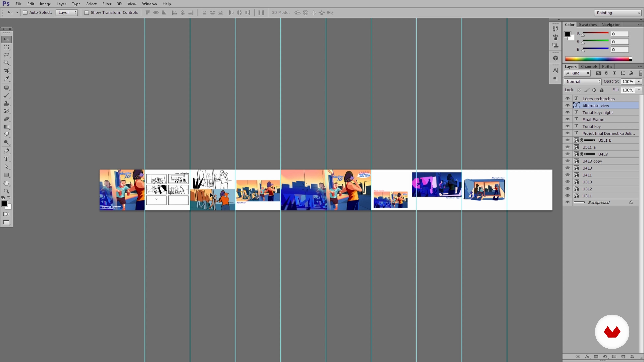Select the Lasso tool
644x362 pixels.
[7, 55]
